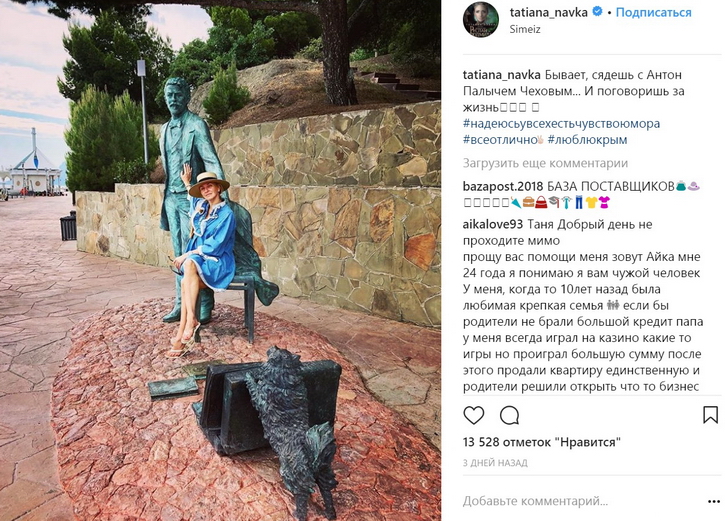Click the verified badge next to tatiana_navka
The height and width of the screenshot is (521, 725).
click(597, 12)
